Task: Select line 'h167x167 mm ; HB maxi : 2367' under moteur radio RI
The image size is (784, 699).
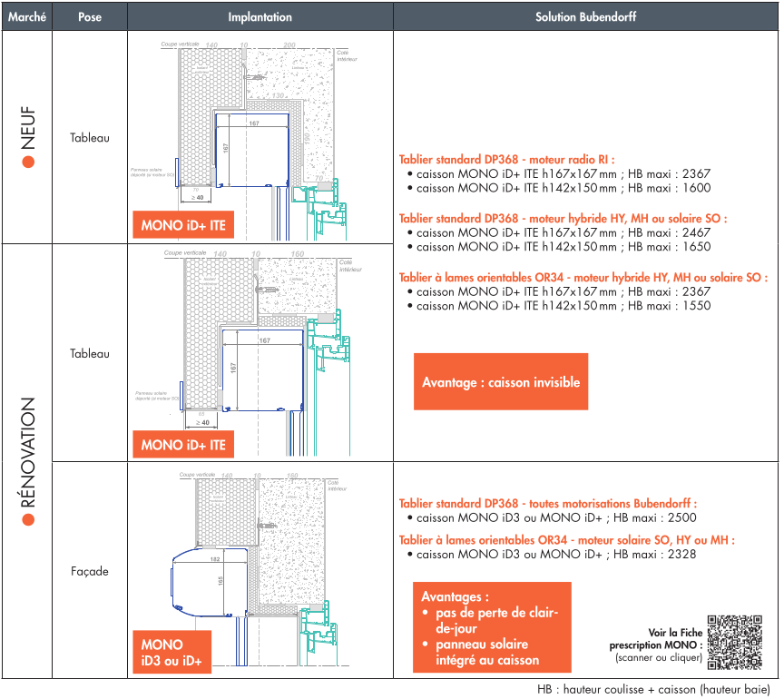Action: point(563,173)
